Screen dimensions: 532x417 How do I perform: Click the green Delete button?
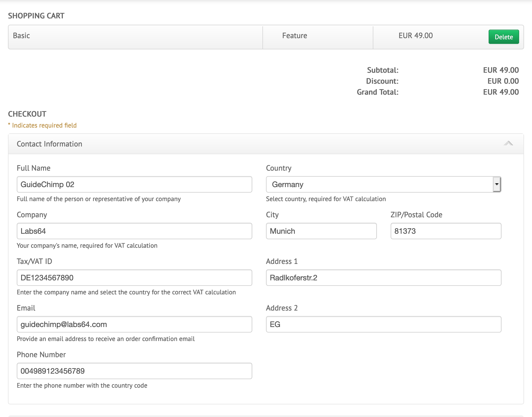pyautogui.click(x=503, y=37)
